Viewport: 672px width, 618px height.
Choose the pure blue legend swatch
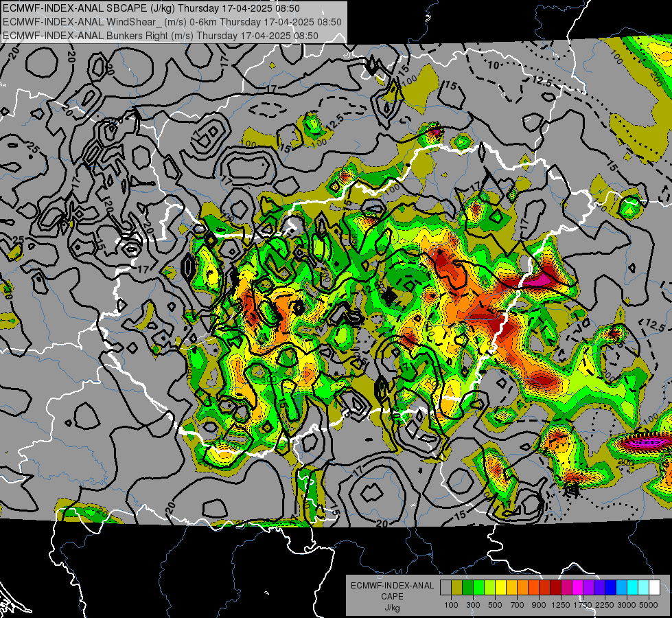point(611,587)
